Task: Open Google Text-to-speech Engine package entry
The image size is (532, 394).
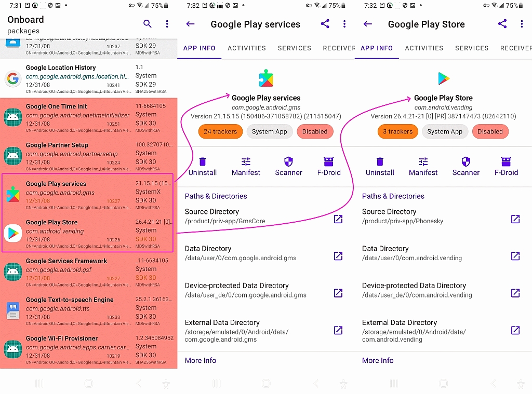Action: [x=88, y=311]
